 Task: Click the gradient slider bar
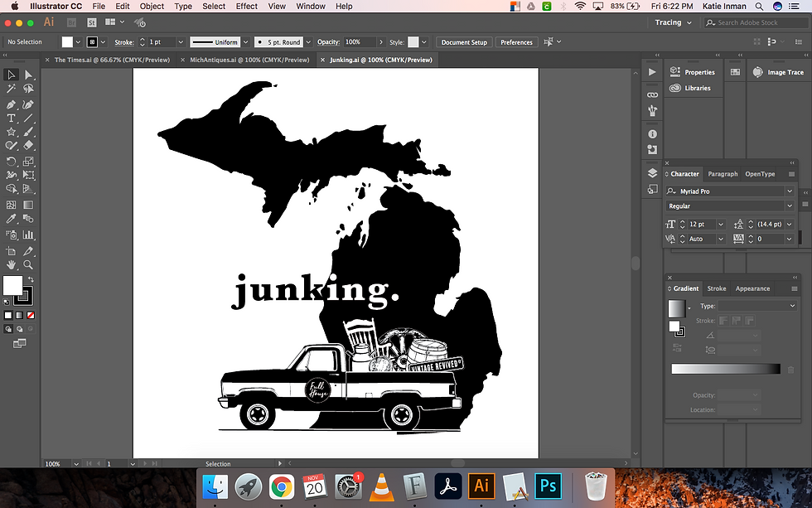click(725, 369)
